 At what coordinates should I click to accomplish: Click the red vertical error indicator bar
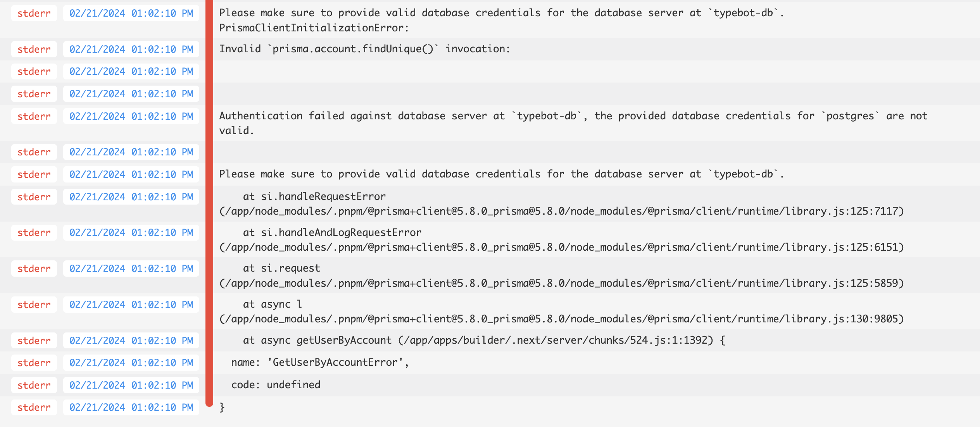209,203
